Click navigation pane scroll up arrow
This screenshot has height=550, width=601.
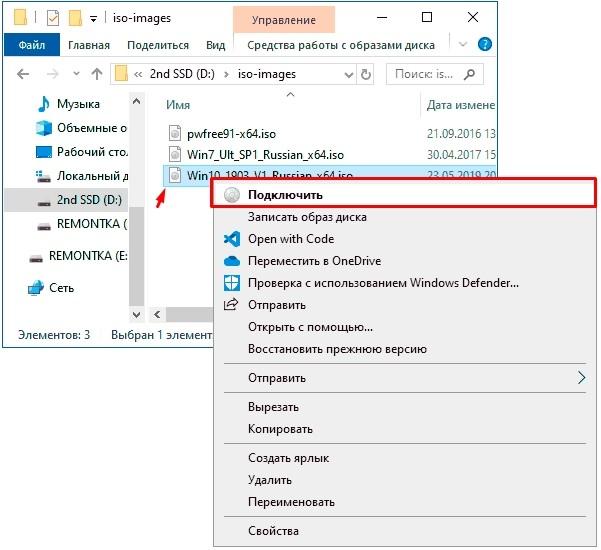[136, 101]
